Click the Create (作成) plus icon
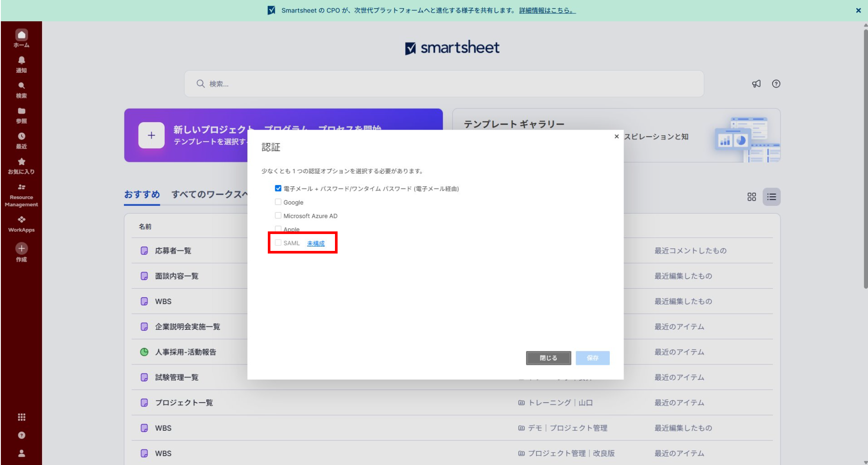 click(x=21, y=248)
